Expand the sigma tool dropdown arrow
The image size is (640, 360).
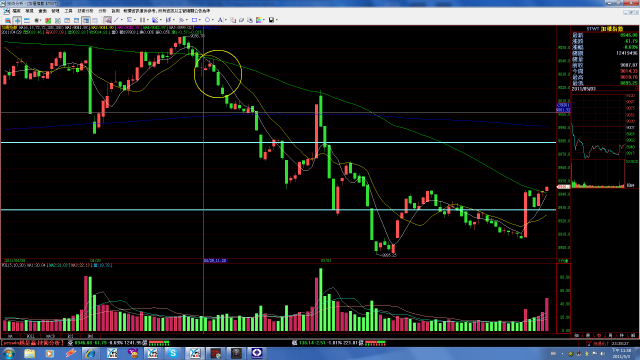click(135, 20)
